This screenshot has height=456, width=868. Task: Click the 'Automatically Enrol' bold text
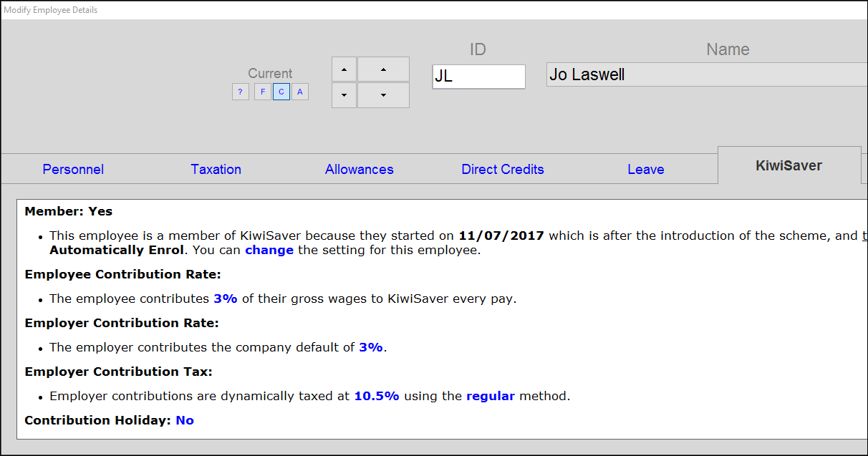coord(117,251)
